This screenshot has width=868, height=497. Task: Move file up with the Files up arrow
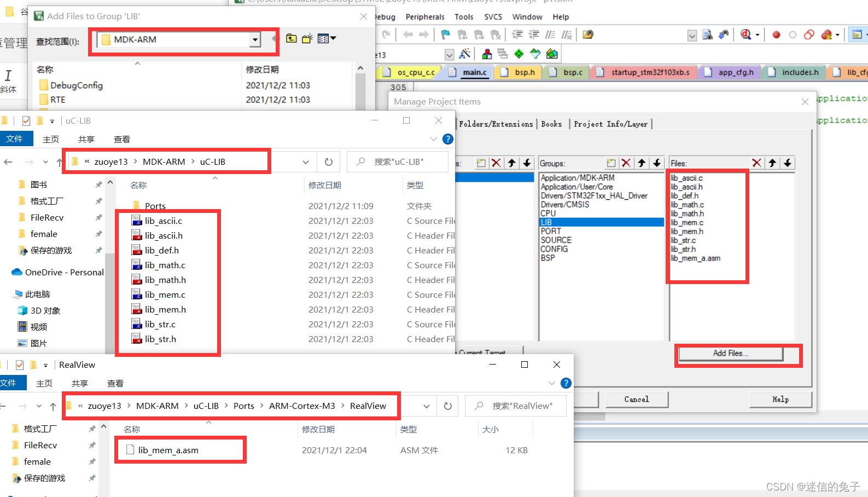pyautogui.click(x=772, y=163)
